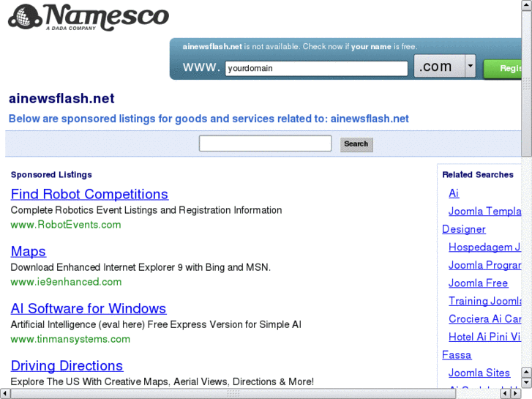
Task: Click the horizontal scrollbar left arrow
Action: 4,394
